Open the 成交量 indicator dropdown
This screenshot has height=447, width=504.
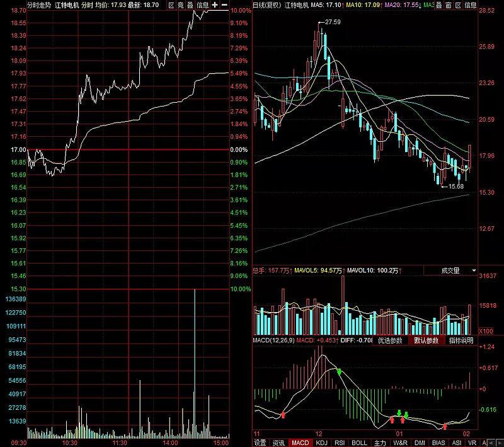point(450,270)
